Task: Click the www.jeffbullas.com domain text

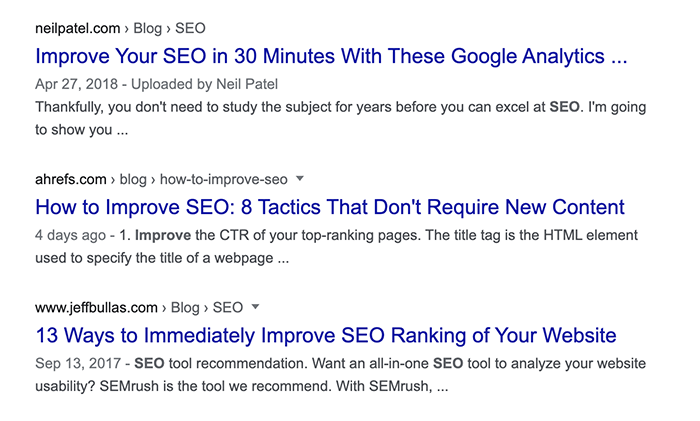Action: [x=96, y=307]
